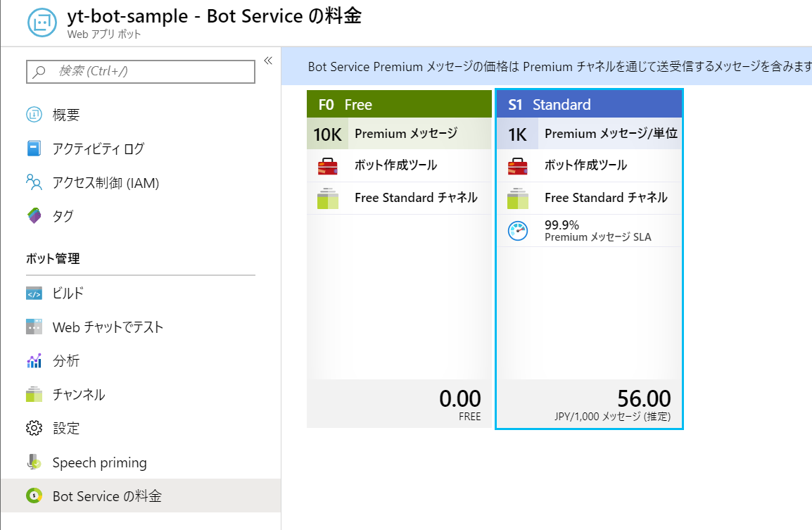Open アクセス制御 (IAM) via its icon

pos(34,182)
